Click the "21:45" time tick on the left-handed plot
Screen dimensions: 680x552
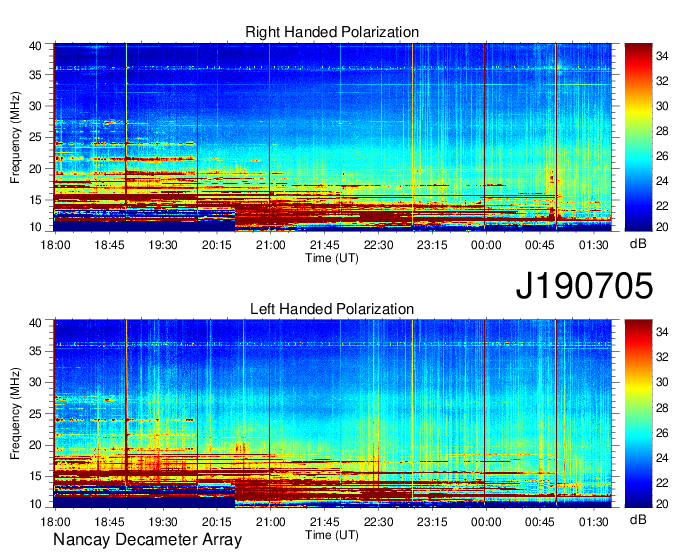(x=324, y=522)
